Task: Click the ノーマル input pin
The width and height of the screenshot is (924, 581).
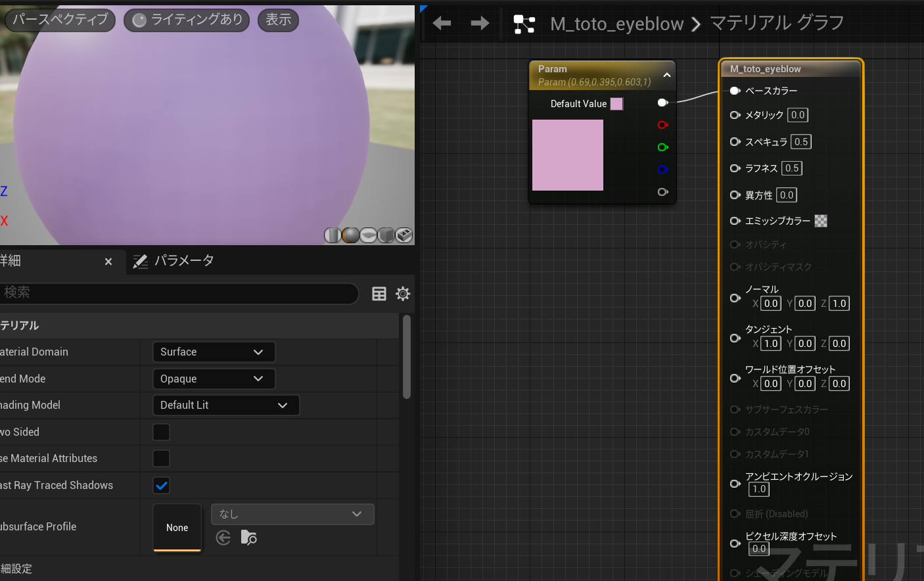Action: (x=735, y=298)
